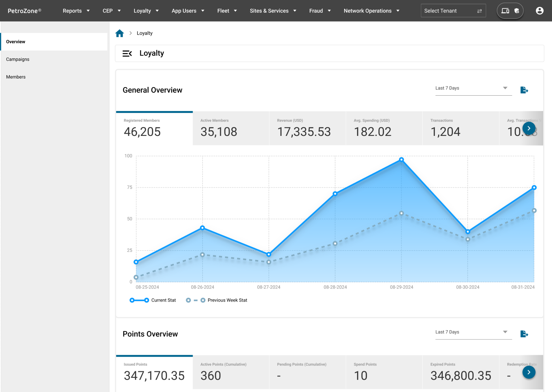
Task: Go to Campaigns in the sidebar
Action: 18,59
